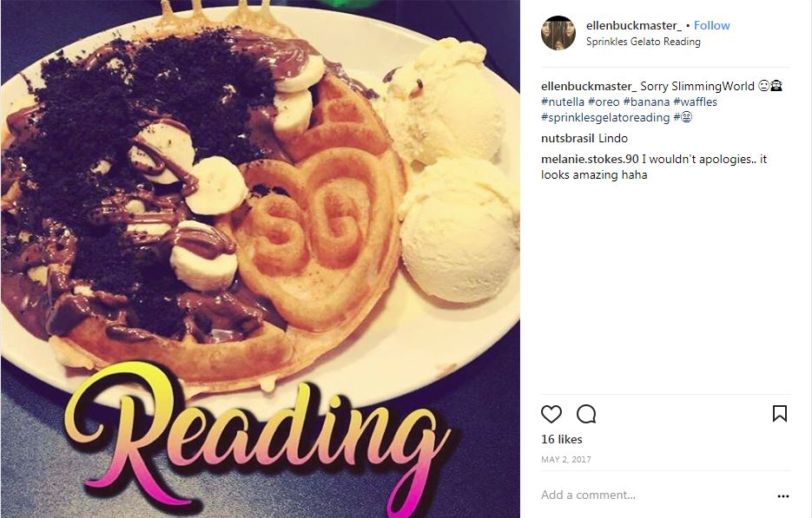Click the comment speech bubble icon
This screenshot has height=518, width=812.
coord(586,414)
